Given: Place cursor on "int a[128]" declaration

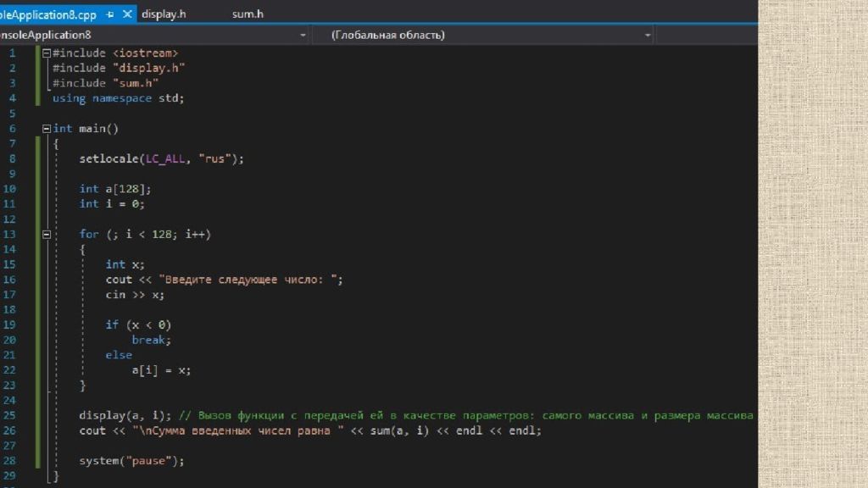Looking at the screenshot, I should (x=114, y=189).
